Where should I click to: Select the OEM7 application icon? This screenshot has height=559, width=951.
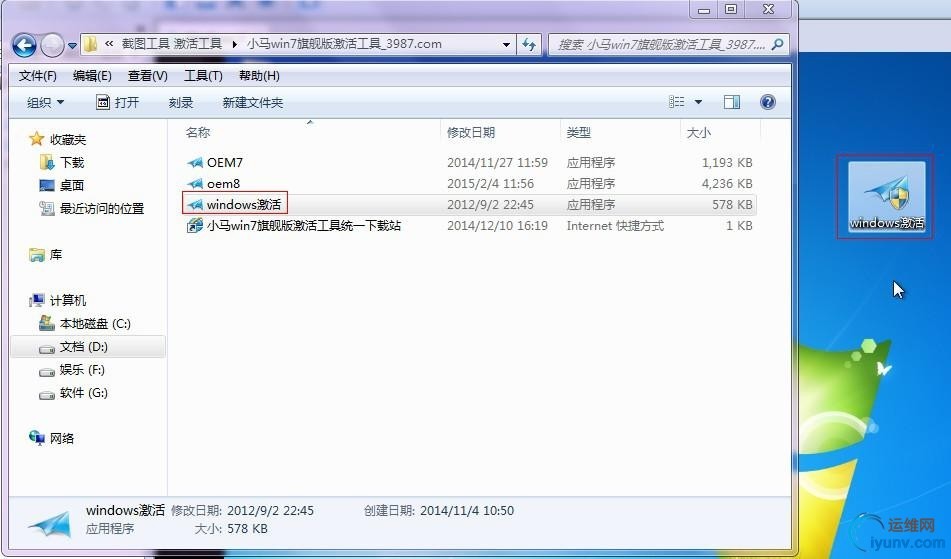tap(195, 162)
